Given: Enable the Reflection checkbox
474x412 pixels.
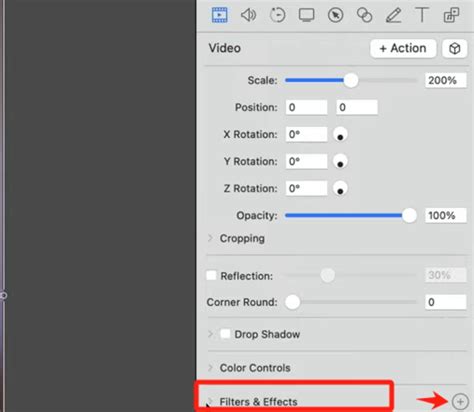Looking at the screenshot, I should (211, 275).
